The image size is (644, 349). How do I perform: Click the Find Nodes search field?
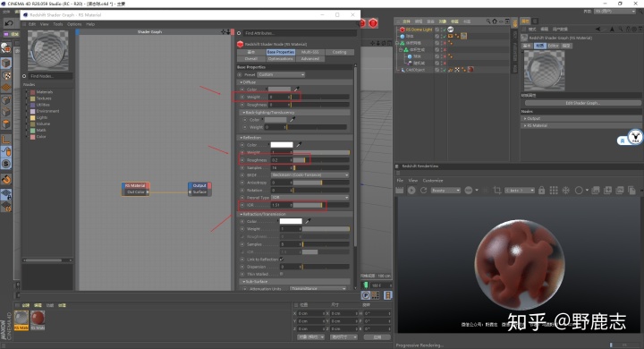click(50, 76)
